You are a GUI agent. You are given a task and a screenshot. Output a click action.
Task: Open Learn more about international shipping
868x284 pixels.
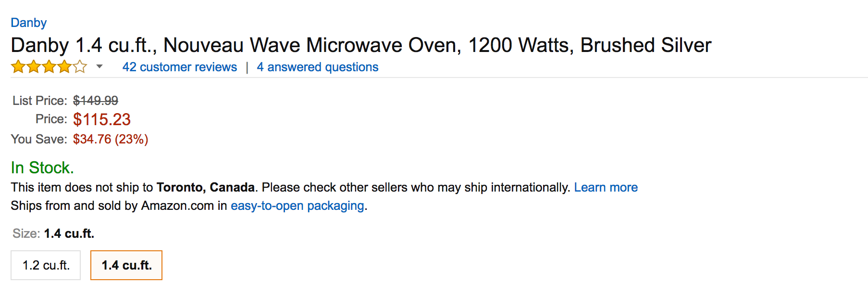pyautogui.click(x=606, y=187)
